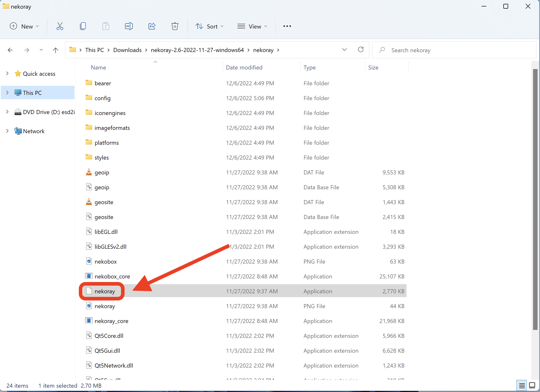The image size is (540, 392).
Task: Click the Cut scissors icon
Action: click(60, 26)
